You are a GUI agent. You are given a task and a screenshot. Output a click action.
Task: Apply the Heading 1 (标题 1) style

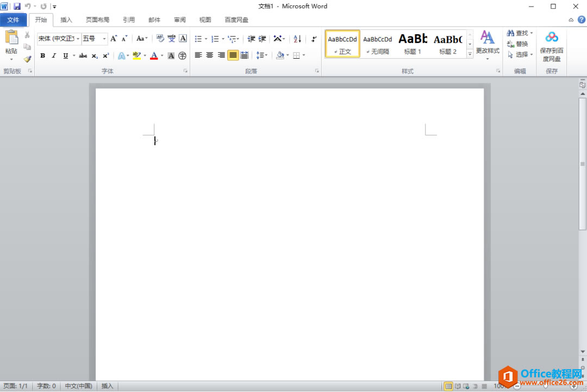(x=413, y=44)
